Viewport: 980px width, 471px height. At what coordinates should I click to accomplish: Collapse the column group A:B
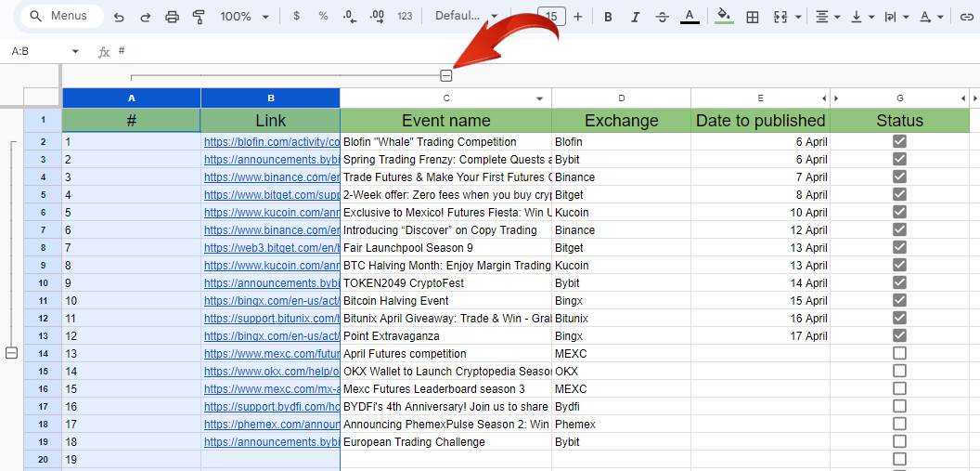click(445, 75)
